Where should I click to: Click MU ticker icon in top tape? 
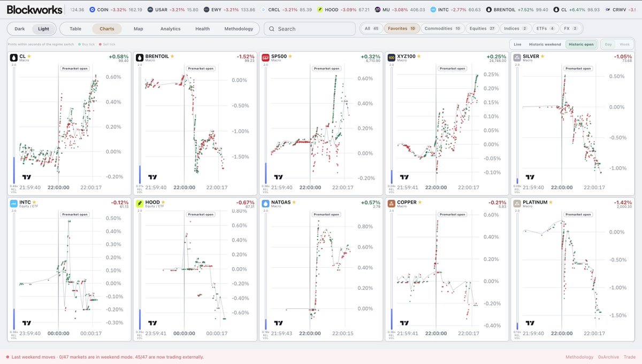[x=378, y=10]
